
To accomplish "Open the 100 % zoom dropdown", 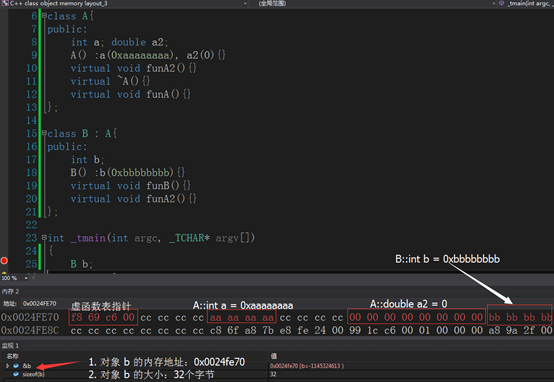I will (26, 278).
